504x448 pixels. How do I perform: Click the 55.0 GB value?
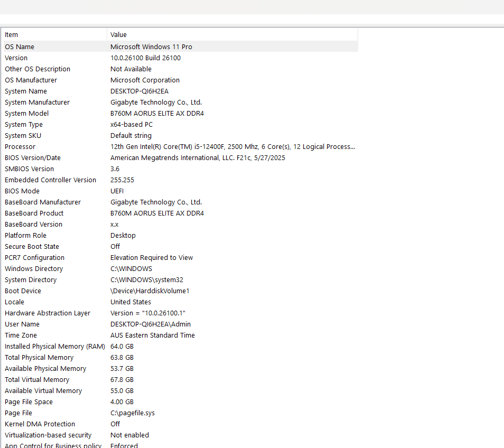point(122,390)
